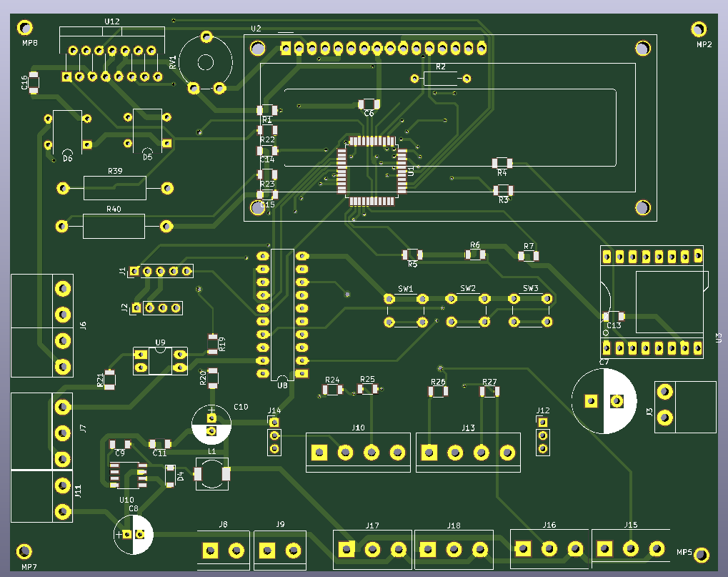Select the R20 resistor label
The image size is (728, 577).
click(203, 378)
